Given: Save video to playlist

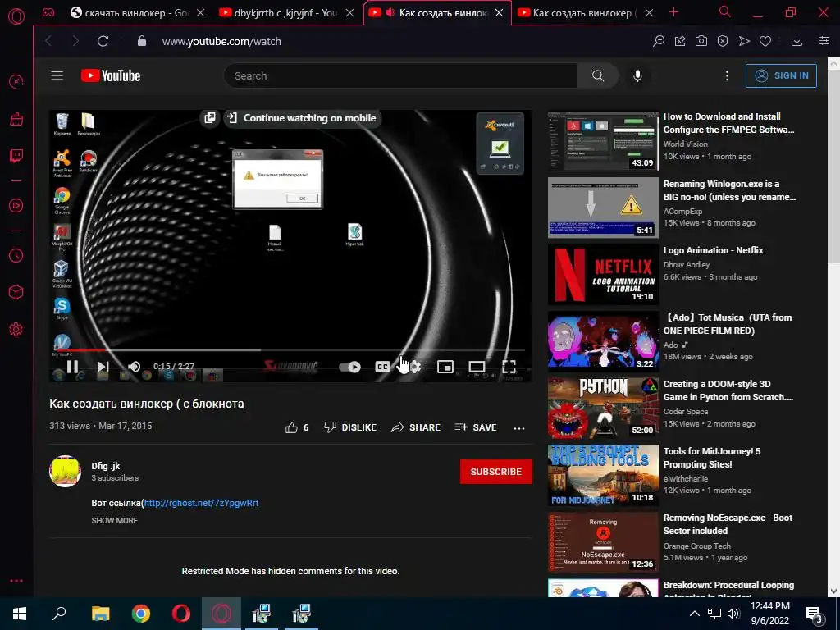Looking at the screenshot, I should coord(476,427).
